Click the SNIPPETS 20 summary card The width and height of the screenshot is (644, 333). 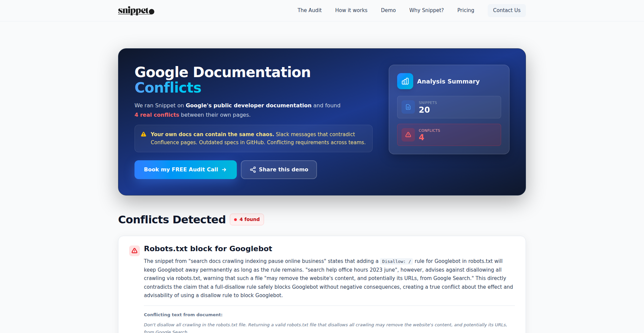[x=448, y=107]
